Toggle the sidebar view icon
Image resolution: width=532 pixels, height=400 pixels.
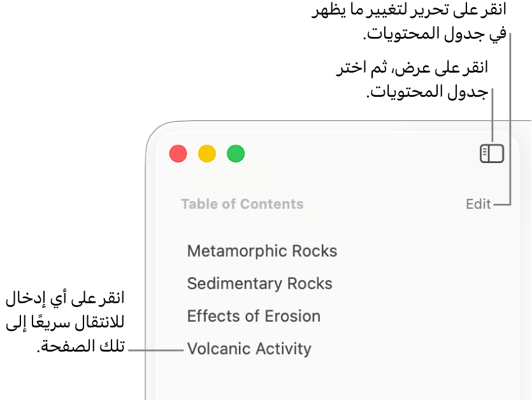pos(491,154)
